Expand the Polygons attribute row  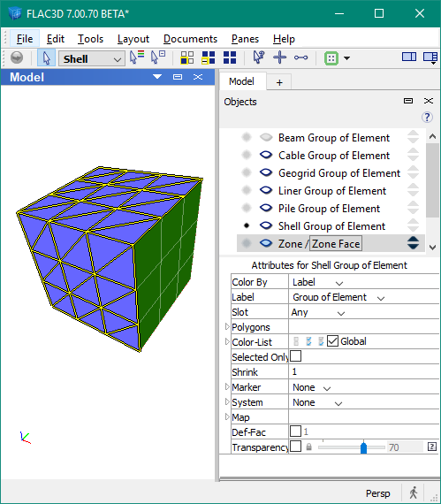pos(227,326)
